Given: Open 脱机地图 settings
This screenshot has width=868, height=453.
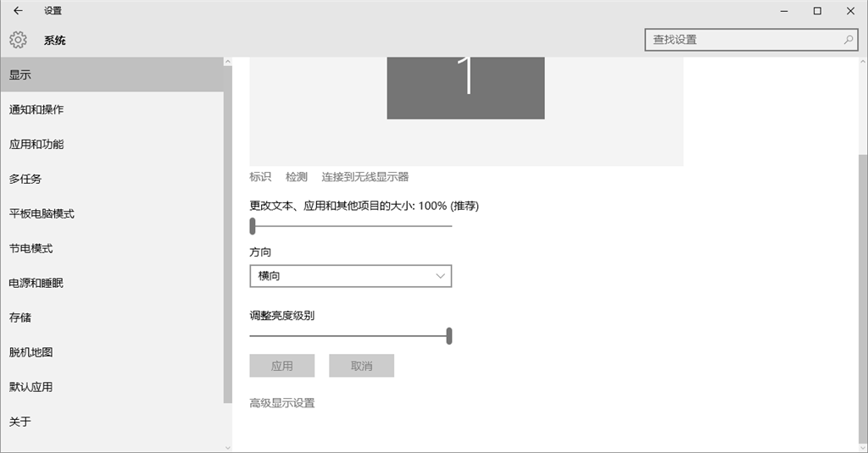Looking at the screenshot, I should pos(112,352).
